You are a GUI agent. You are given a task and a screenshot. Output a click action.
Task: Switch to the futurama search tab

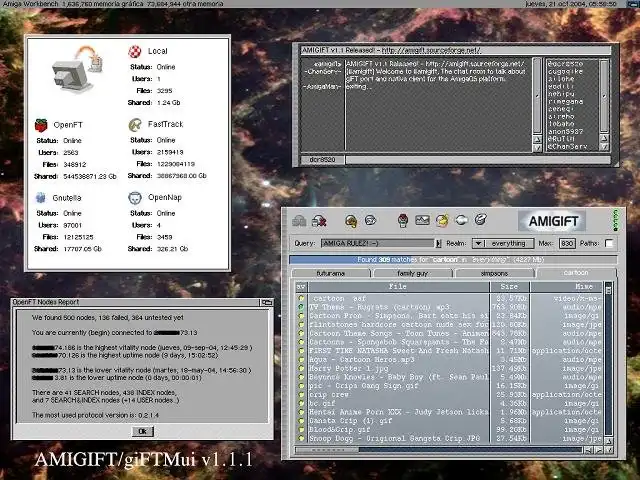pyautogui.click(x=331, y=273)
